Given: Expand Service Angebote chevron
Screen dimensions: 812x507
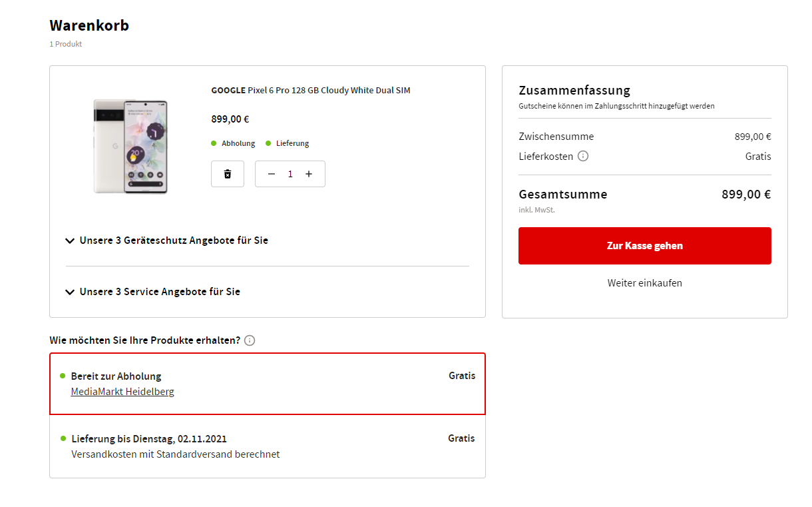Looking at the screenshot, I should click(70, 292).
